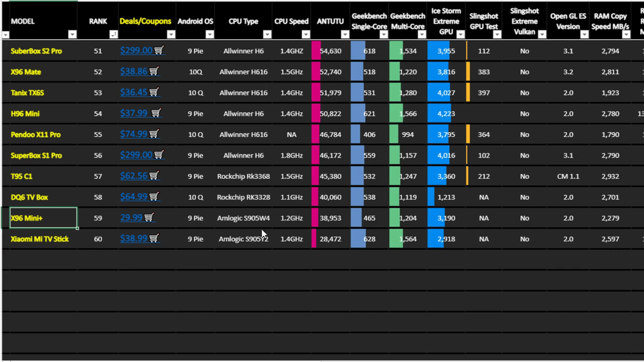Screen dimensions: 644x362
Task: Select the Rockchip Rk3368 CPU cell
Action: click(x=244, y=176)
